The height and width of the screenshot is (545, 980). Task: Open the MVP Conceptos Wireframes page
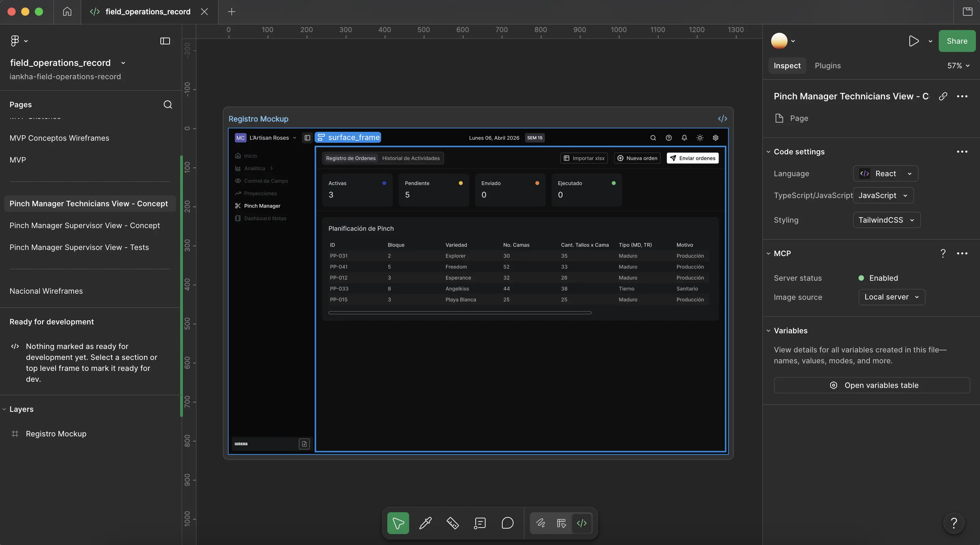click(59, 138)
